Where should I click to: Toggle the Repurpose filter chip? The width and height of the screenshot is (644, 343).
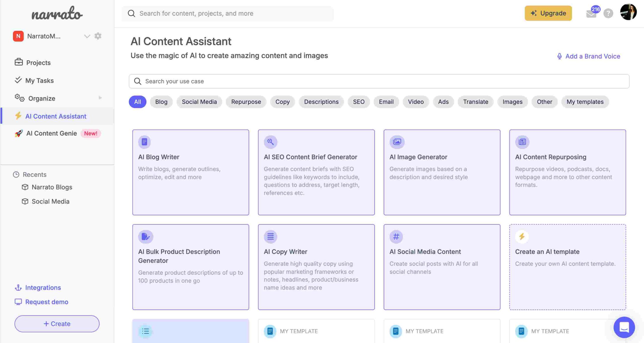[x=246, y=101]
